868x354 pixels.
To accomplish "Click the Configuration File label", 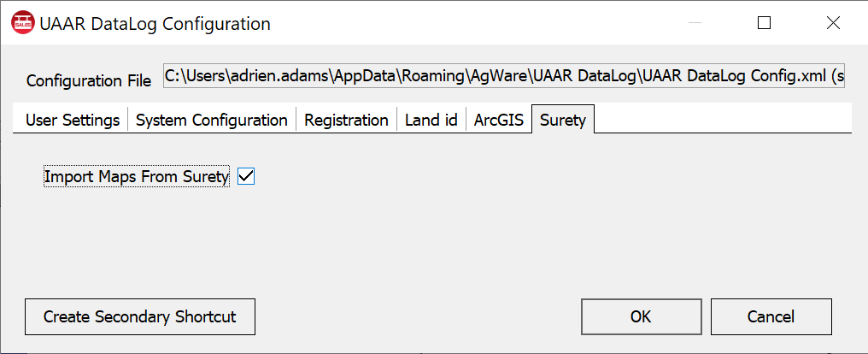I will [89, 81].
